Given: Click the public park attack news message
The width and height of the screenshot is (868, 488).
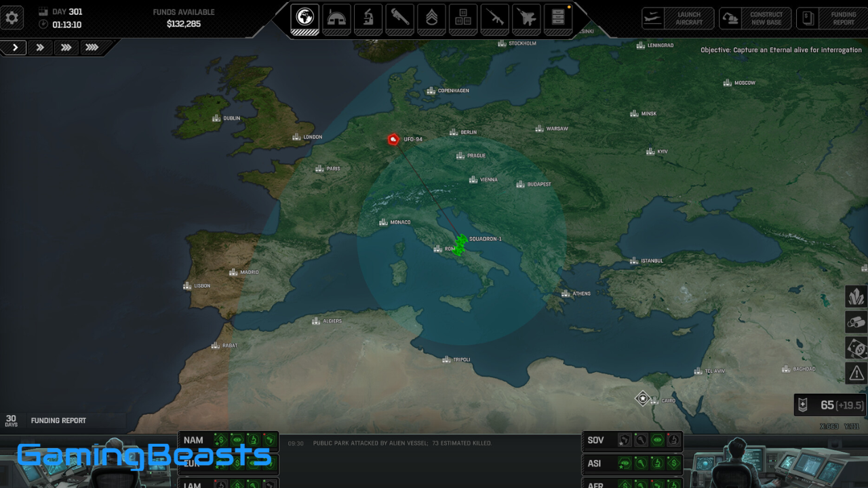Looking at the screenshot, I should click(x=401, y=443).
